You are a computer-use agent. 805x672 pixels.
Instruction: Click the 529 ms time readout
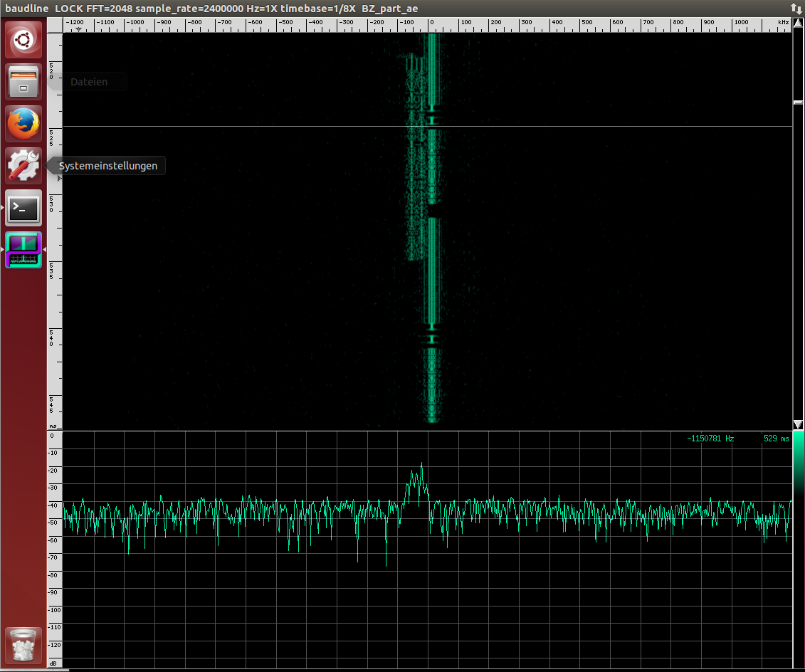point(777,439)
